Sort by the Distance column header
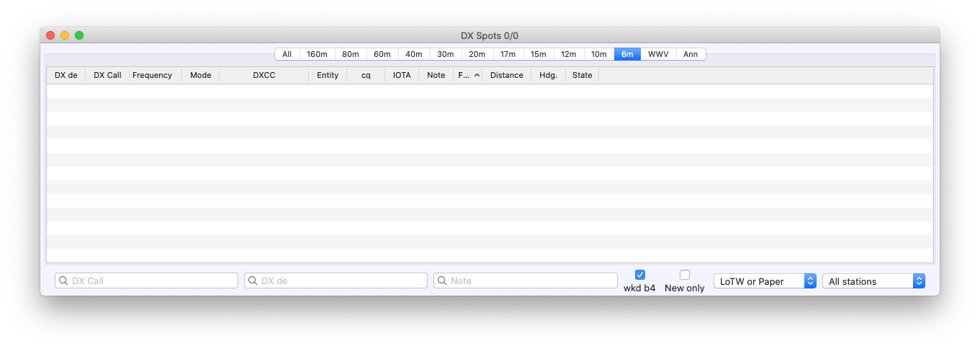Screen dimensions: 980x349 [506, 75]
